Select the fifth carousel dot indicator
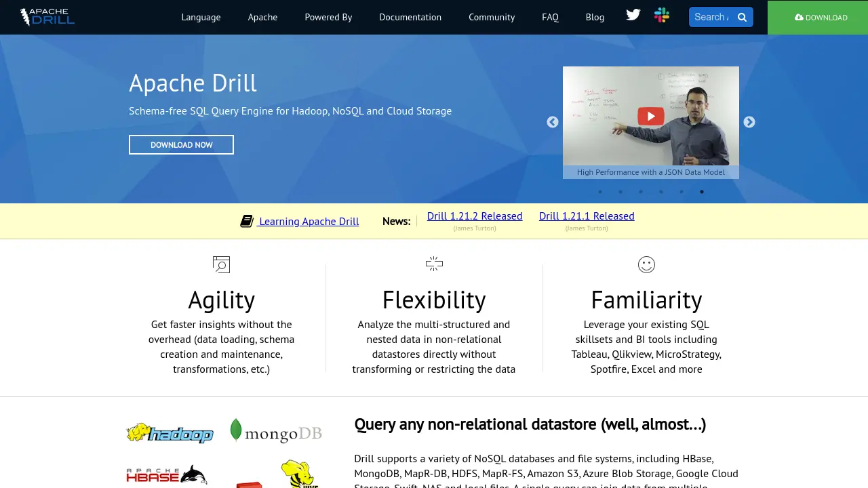 [682, 192]
